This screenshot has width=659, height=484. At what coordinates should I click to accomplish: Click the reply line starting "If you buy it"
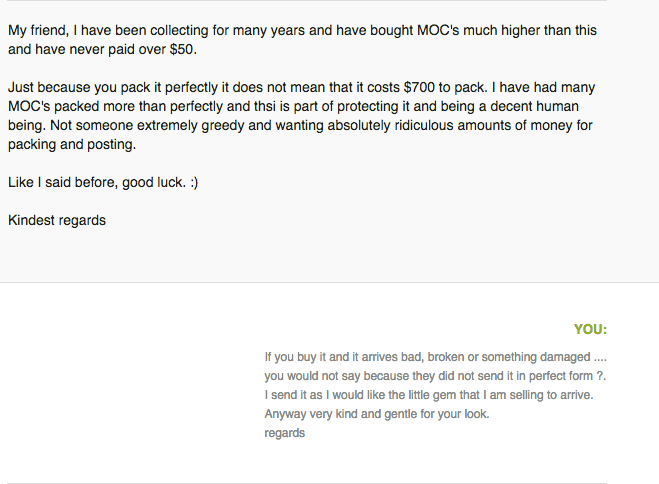[435, 357]
